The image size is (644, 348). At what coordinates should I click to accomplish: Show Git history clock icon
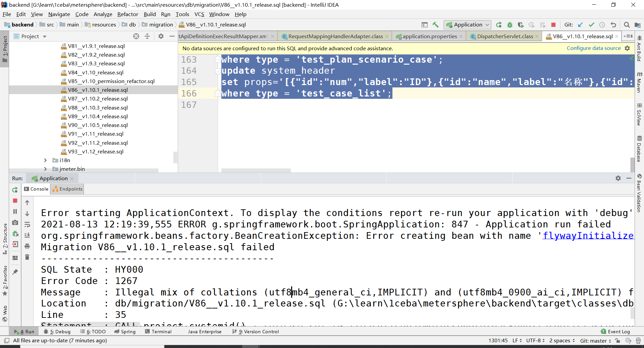click(x=602, y=24)
